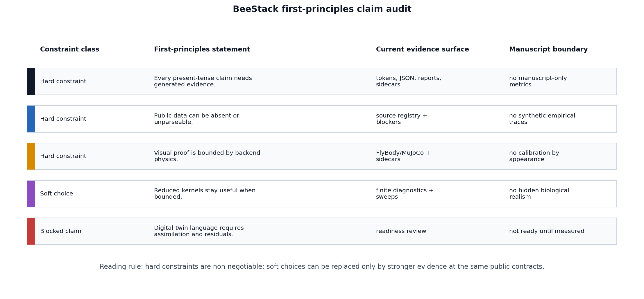Click the 'readiness review' cell
Image resolution: width=644 pixels, height=299 pixels.
tap(401, 231)
